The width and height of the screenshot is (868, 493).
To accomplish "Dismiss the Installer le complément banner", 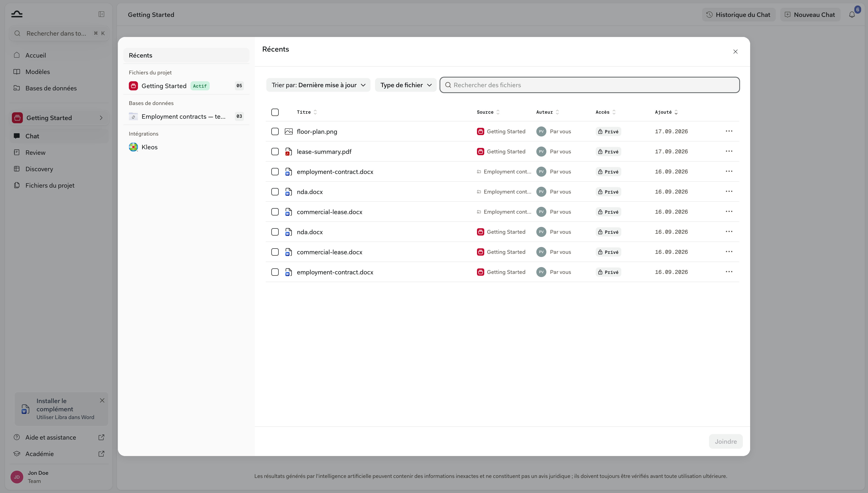I will 102,401.
